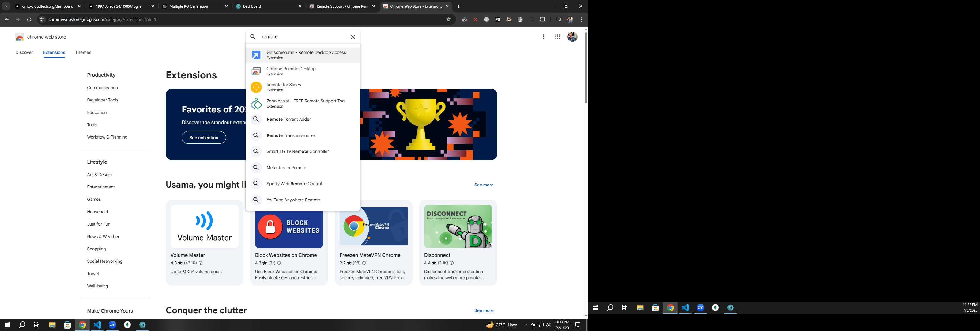Open File Explorer from left taskbar
This screenshot has width=980, height=331.
coord(52,325)
